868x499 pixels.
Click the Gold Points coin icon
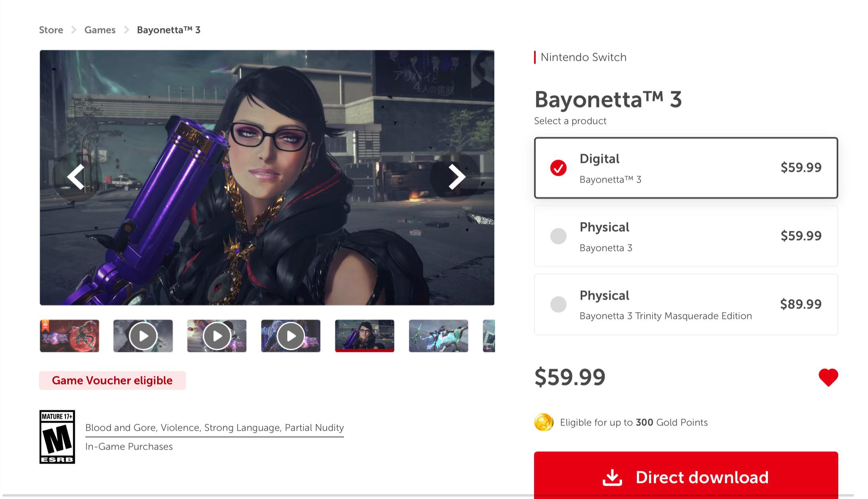(545, 422)
